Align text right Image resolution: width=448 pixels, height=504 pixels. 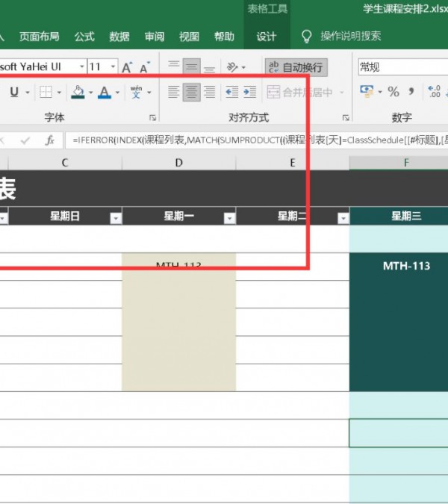[x=210, y=93]
